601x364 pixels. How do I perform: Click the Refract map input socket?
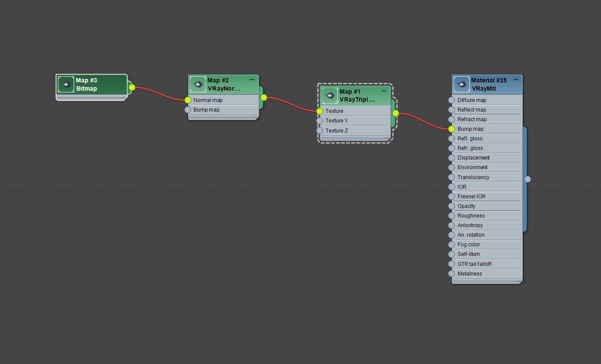coord(452,119)
